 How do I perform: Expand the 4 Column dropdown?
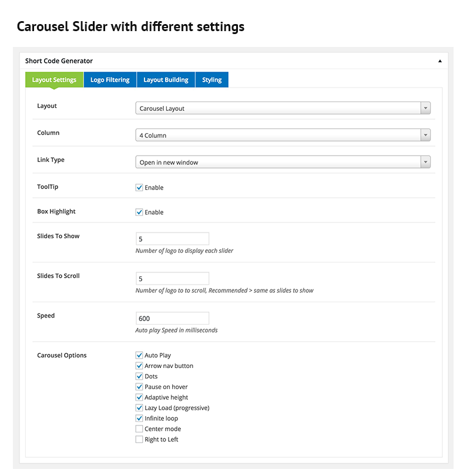click(283, 136)
